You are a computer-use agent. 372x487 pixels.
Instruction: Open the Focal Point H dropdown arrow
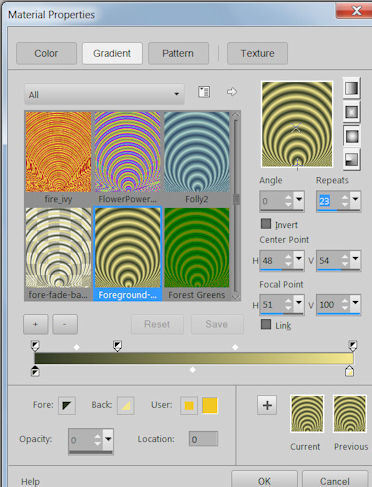tap(299, 303)
